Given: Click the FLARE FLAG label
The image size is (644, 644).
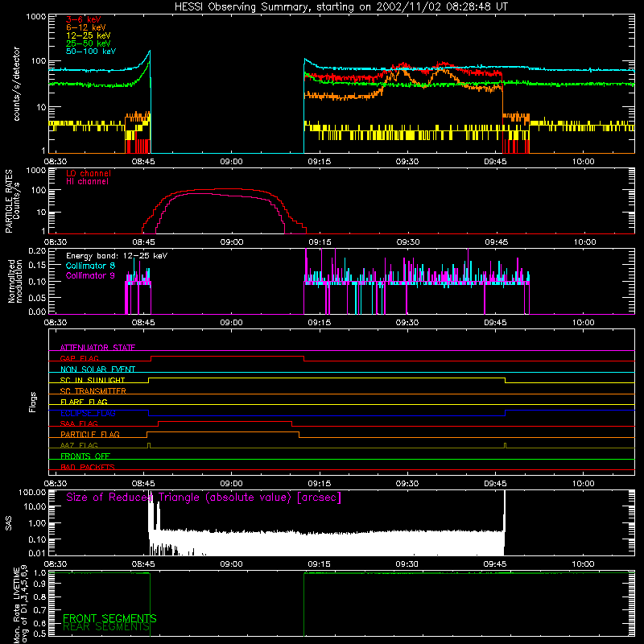Looking at the screenshot, I should tap(84, 402).
